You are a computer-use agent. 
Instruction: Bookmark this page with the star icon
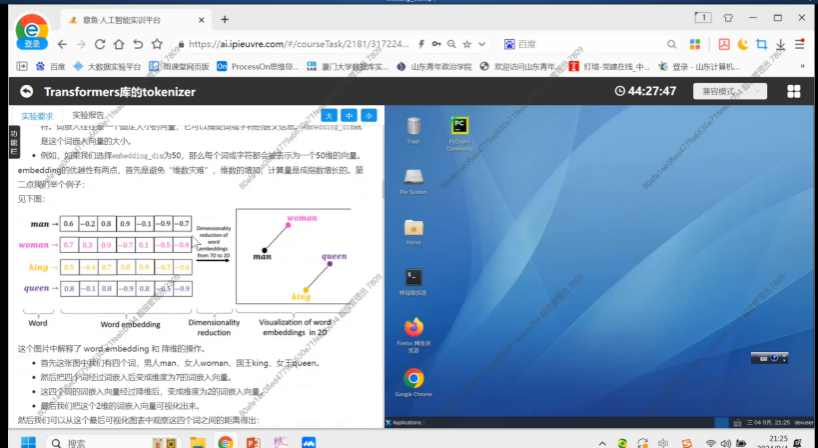tap(157, 44)
